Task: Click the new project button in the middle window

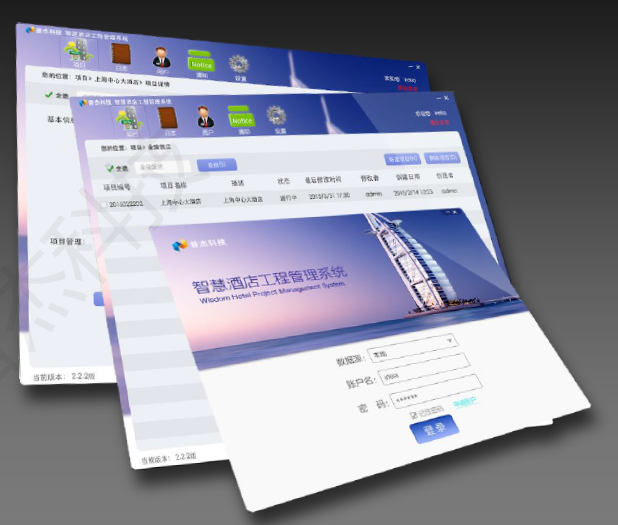Action: tap(402, 159)
